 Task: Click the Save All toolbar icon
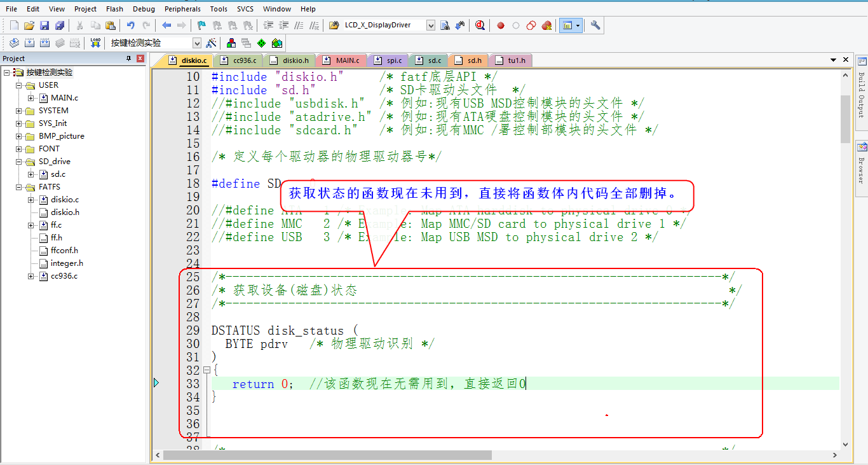click(x=60, y=25)
